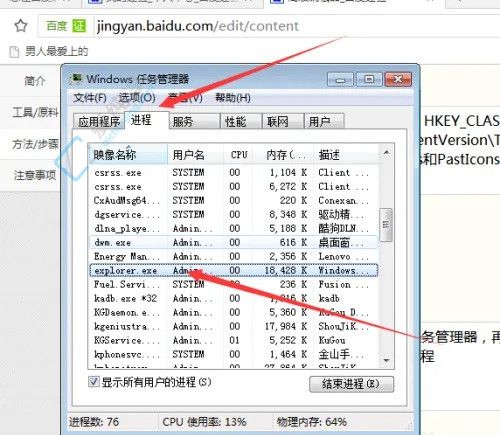Select the kadb.exe *32 process row

tap(233, 299)
